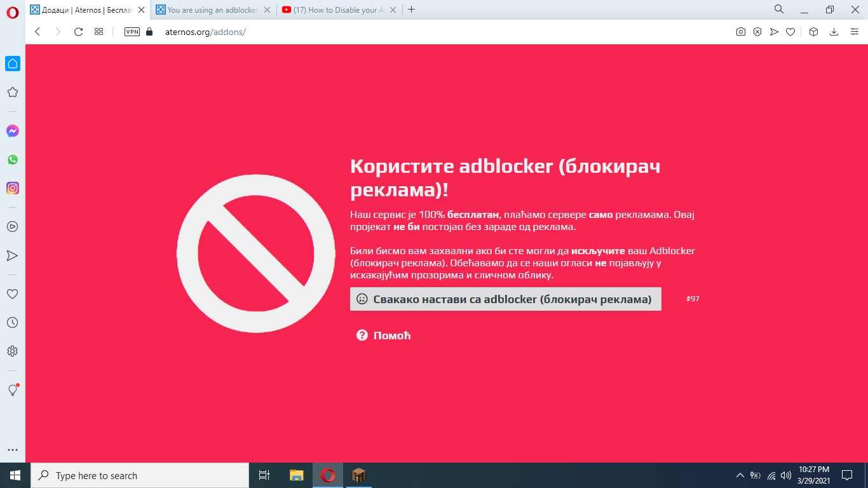868x488 pixels.
Task: Open the Extensions cube icon
Action: 813,32
